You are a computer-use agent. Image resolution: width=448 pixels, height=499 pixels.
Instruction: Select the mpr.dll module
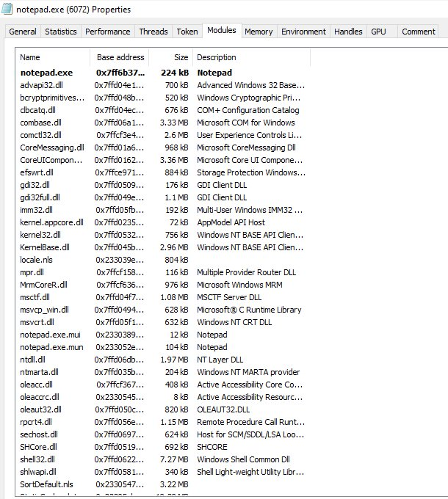click(x=163, y=272)
